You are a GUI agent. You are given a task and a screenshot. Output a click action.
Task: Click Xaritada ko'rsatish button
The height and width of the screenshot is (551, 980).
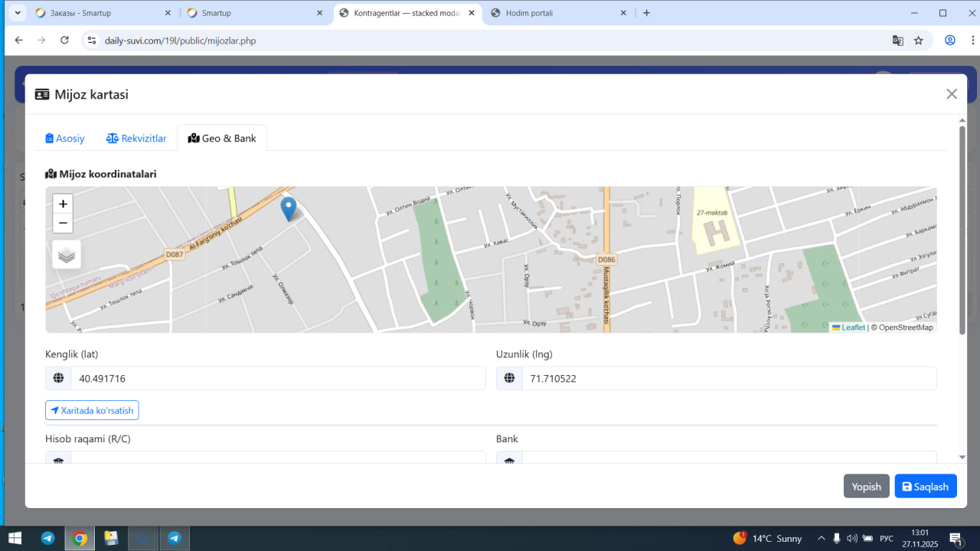(92, 411)
